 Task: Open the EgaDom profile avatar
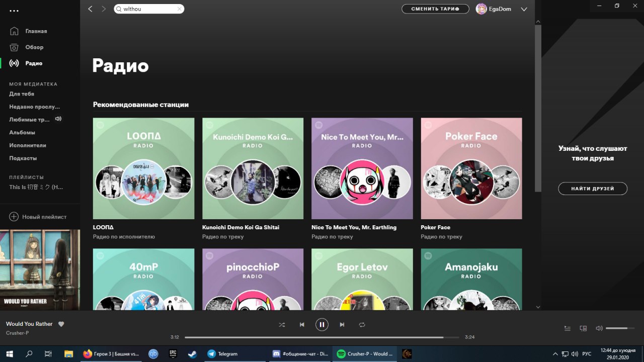pyautogui.click(x=481, y=9)
